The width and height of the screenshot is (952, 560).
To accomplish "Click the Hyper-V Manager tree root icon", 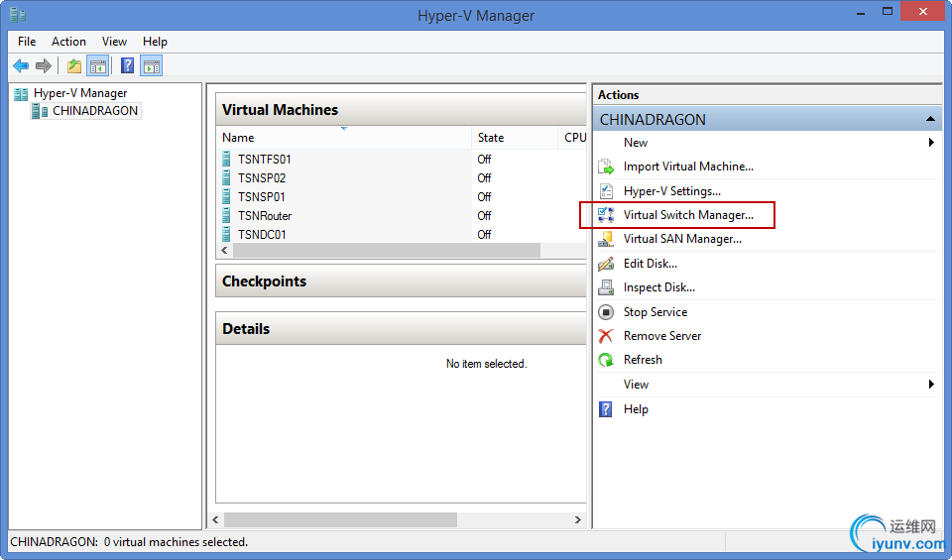I will click(x=21, y=93).
